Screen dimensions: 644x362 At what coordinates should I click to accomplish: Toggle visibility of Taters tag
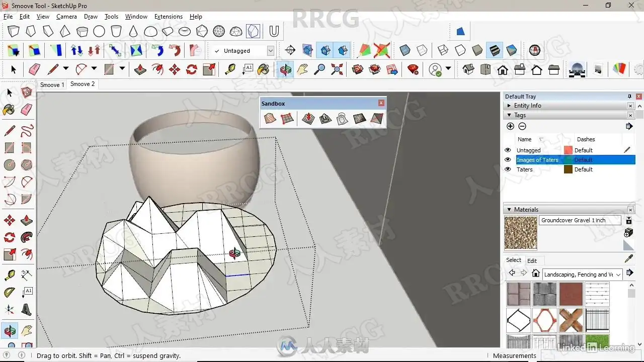[x=508, y=169]
